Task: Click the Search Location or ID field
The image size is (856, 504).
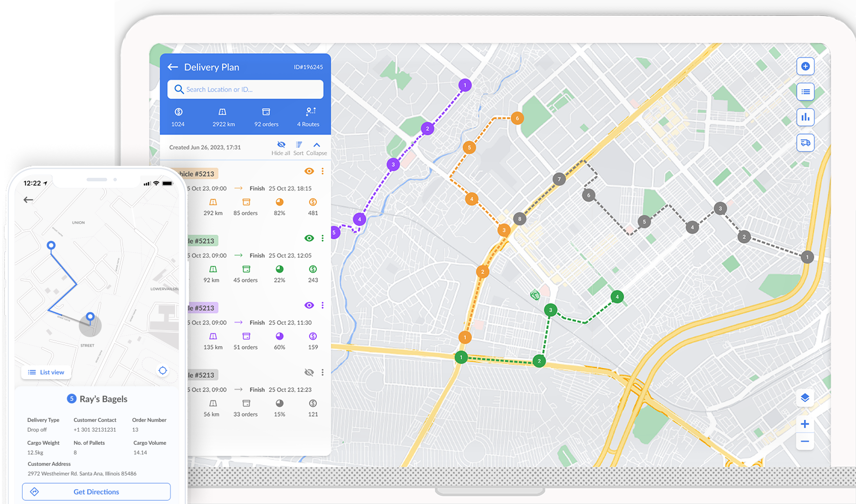Action: click(245, 90)
